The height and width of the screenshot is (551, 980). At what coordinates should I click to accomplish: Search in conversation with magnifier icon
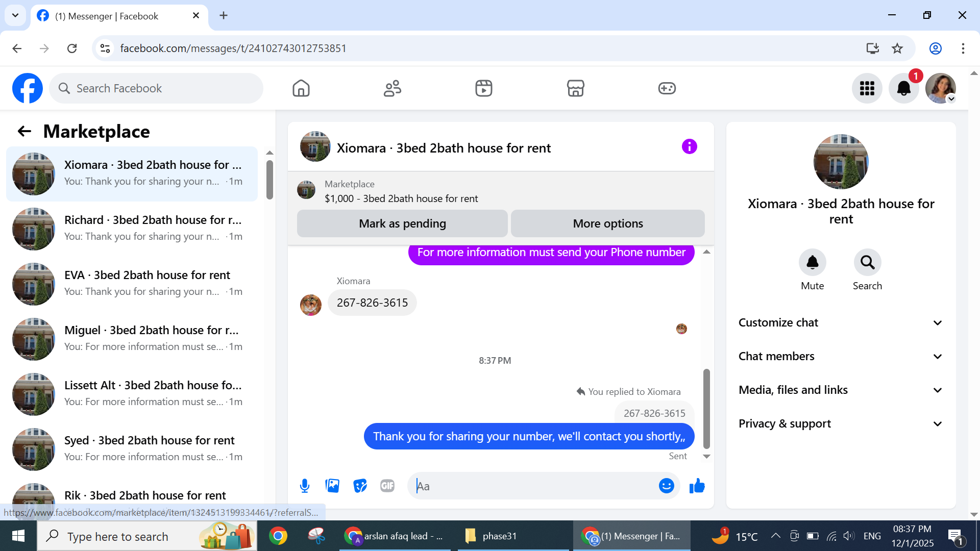pos(867,262)
